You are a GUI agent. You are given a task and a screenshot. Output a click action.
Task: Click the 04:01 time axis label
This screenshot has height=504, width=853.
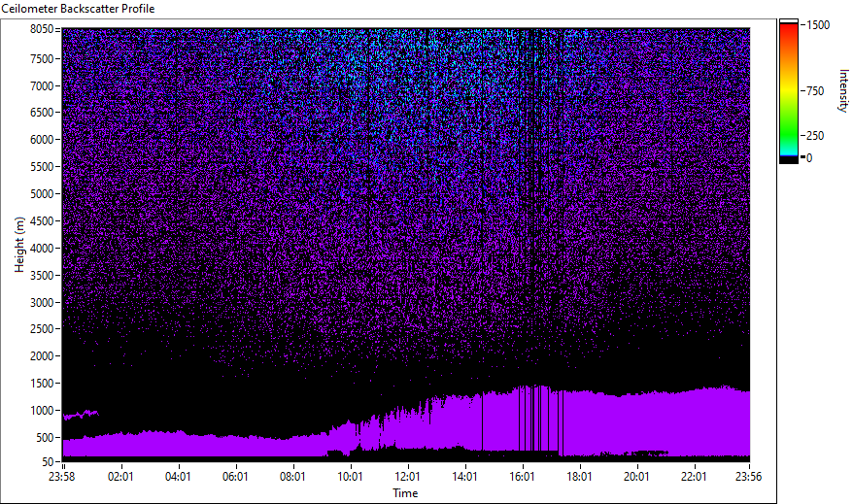178,477
